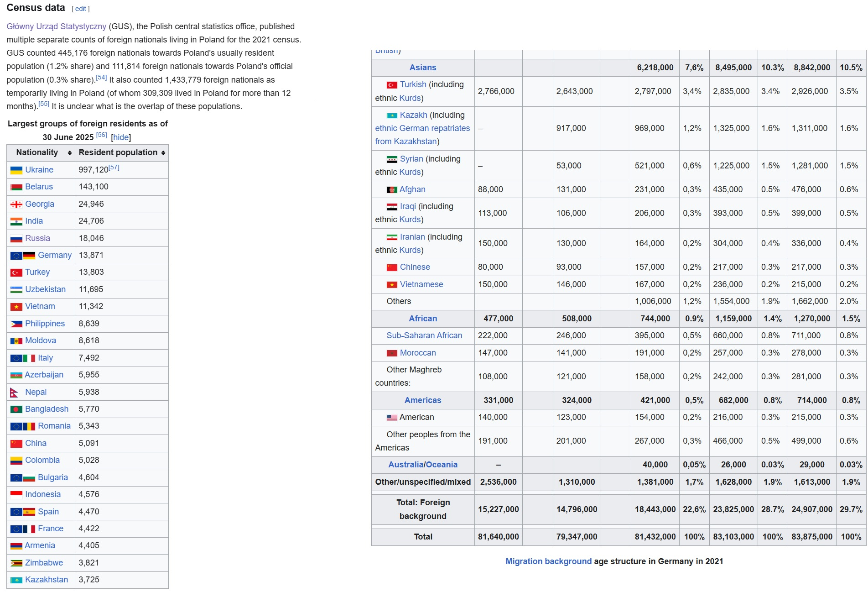Follow the Migration background caption link
868x597 pixels.
tap(548, 561)
